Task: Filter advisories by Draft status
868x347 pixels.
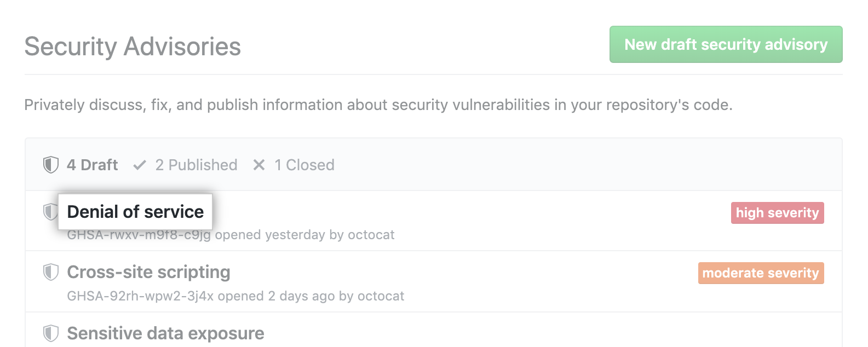Action: [x=92, y=165]
